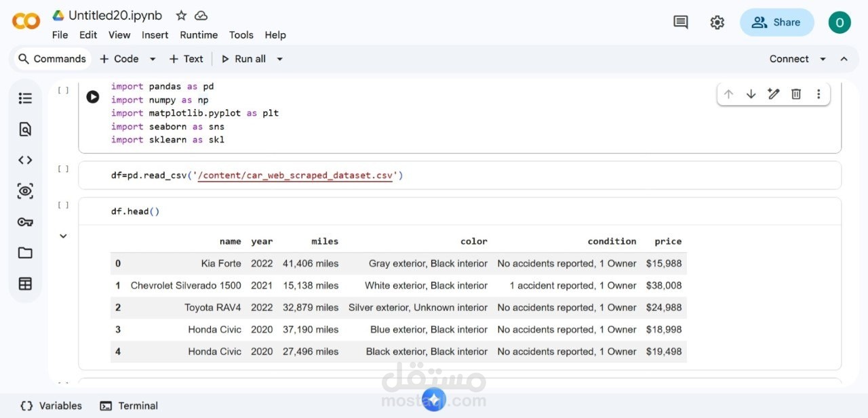
Task: Click the AI edit magic pencil icon
Action: (x=774, y=94)
